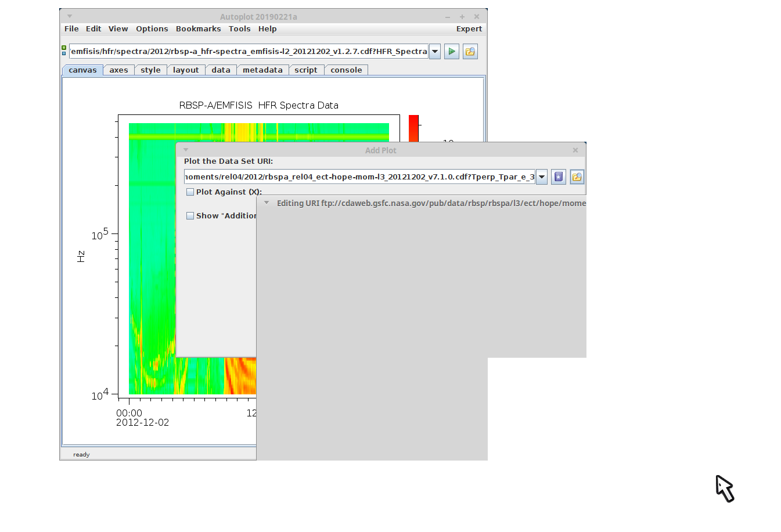Click inside the Add Plot URI text field
The image size is (781, 532).
(359, 177)
